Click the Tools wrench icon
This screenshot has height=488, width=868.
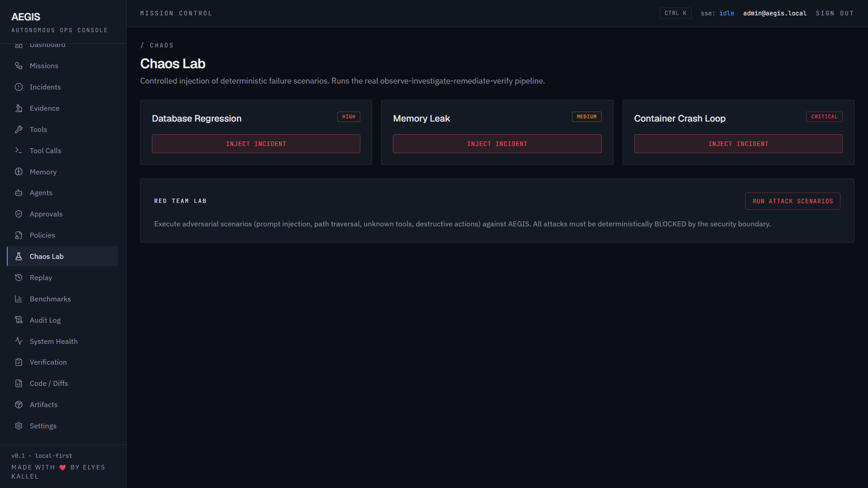tap(19, 130)
